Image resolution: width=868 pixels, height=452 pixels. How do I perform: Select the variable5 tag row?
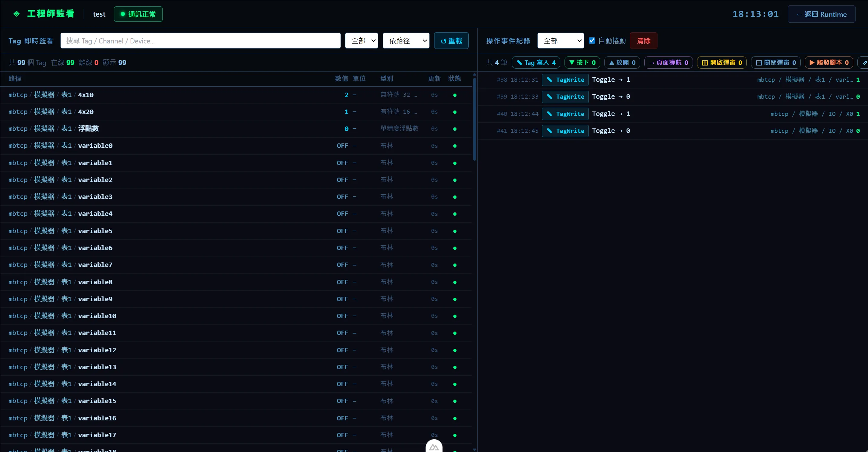[x=236, y=231]
